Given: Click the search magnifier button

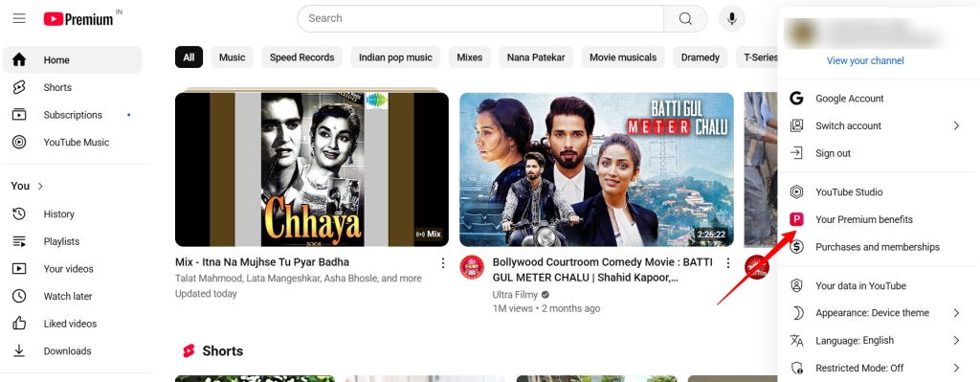Looking at the screenshot, I should 685,19.
